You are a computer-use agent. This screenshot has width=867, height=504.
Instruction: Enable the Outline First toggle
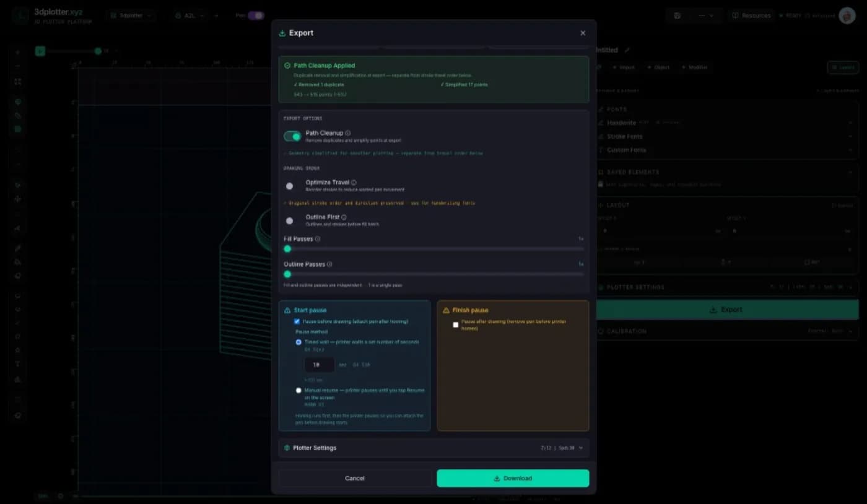pos(289,220)
